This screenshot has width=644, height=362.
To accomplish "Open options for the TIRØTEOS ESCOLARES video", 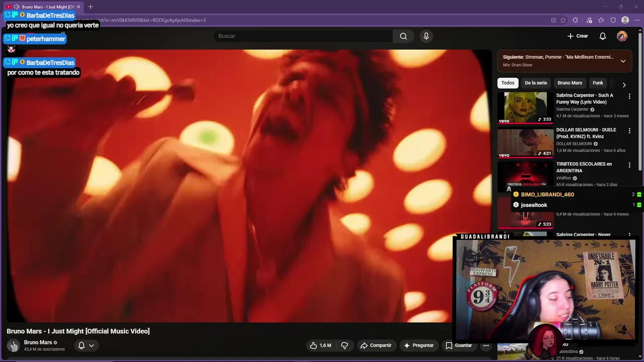I will [x=629, y=165].
